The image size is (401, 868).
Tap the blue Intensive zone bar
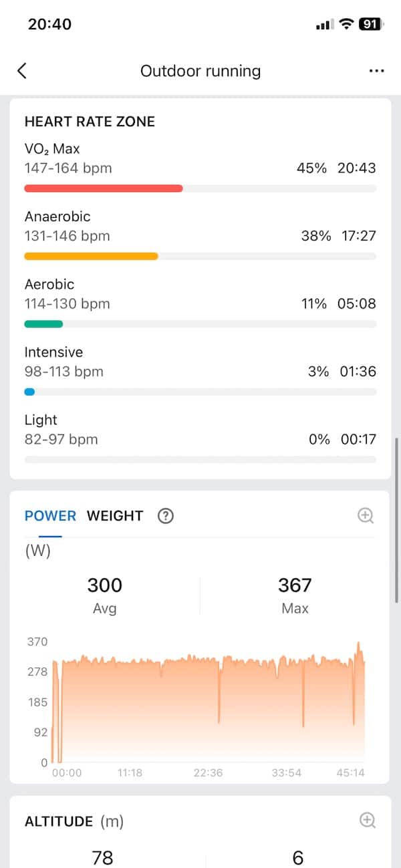(29, 392)
